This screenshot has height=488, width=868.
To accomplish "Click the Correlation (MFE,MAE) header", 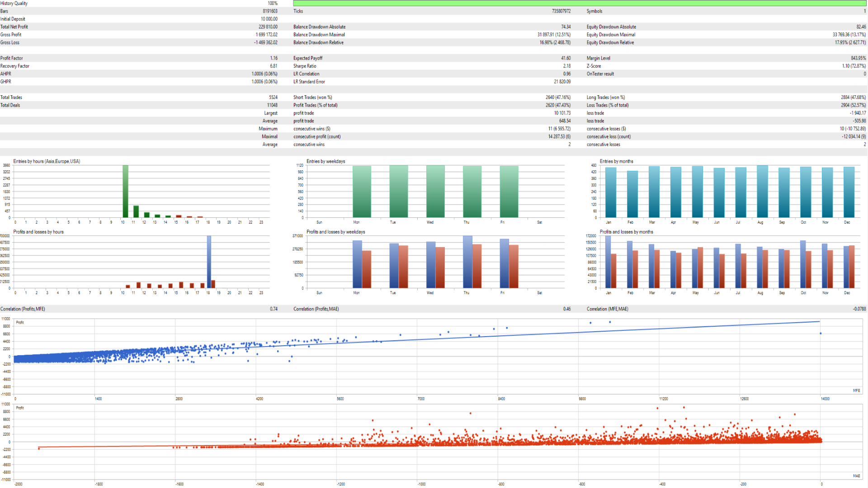I will [607, 309].
